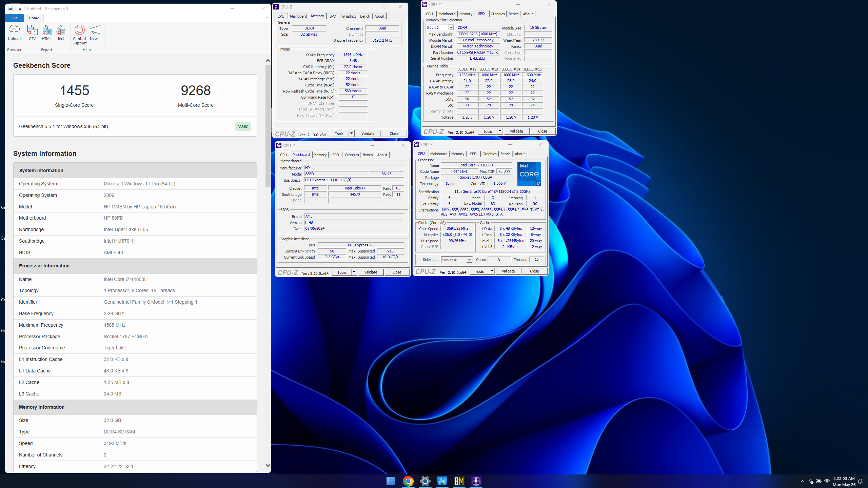Open Tools dropdown arrow in CPU-Z SPD window
The image size is (868, 488).
point(500,131)
